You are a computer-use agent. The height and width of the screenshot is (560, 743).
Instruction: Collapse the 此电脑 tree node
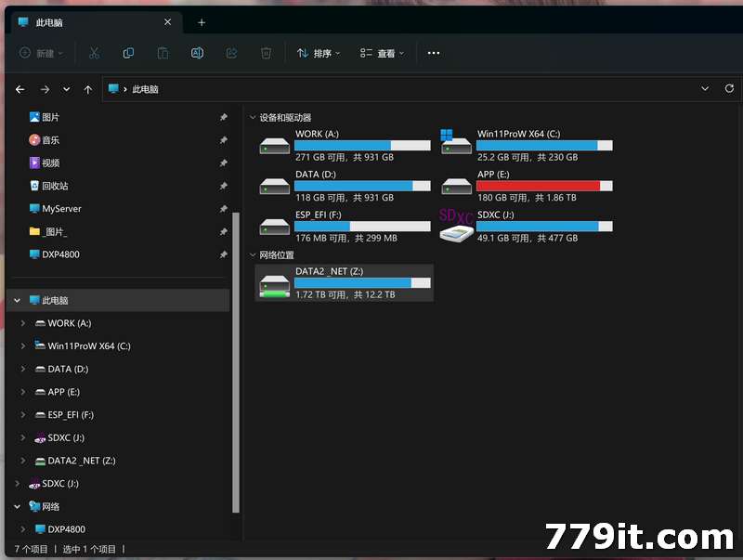pyautogui.click(x=17, y=301)
